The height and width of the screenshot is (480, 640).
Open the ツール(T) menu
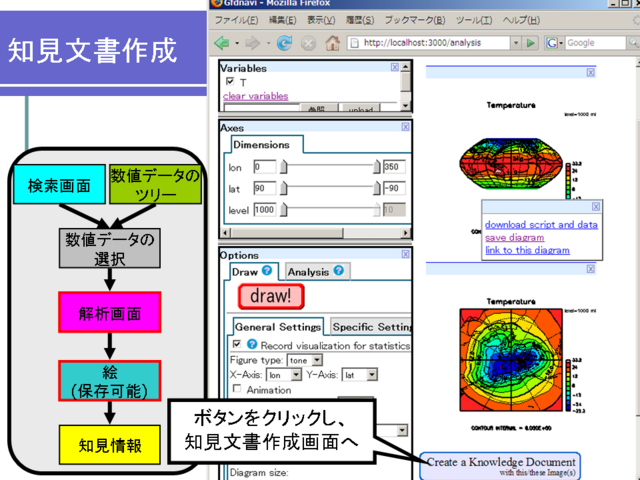474,20
